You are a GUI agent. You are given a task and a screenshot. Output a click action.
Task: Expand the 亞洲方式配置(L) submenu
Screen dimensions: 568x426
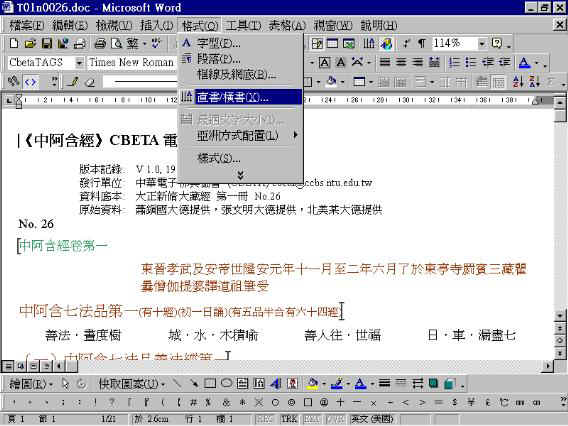pos(240,135)
